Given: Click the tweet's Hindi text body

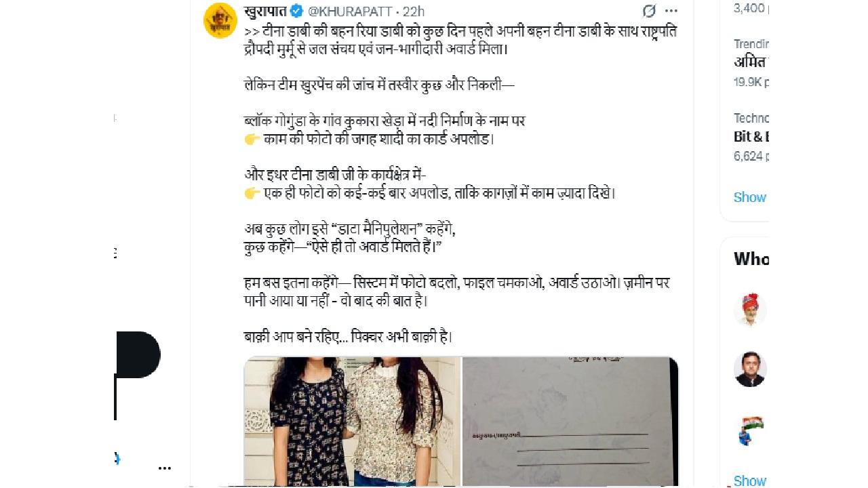Looking at the screenshot, I should coord(457,183).
